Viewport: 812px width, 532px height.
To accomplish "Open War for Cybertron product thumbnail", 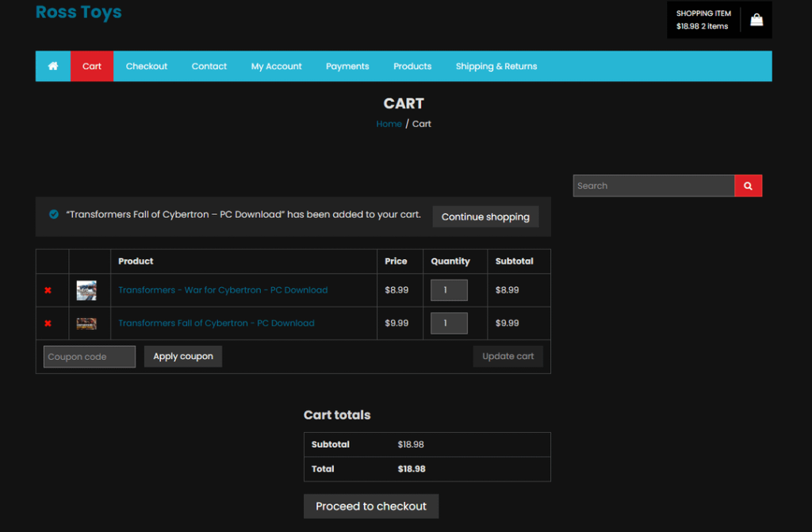I will coord(86,290).
